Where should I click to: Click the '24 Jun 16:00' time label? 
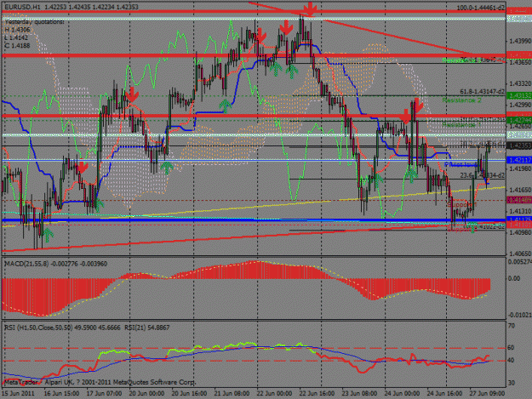tap(444, 393)
